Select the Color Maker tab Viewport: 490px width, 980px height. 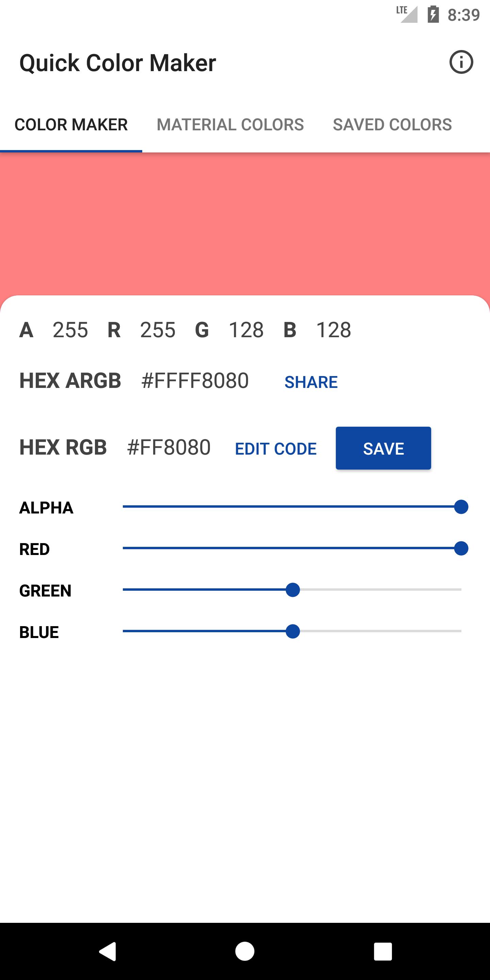(71, 125)
